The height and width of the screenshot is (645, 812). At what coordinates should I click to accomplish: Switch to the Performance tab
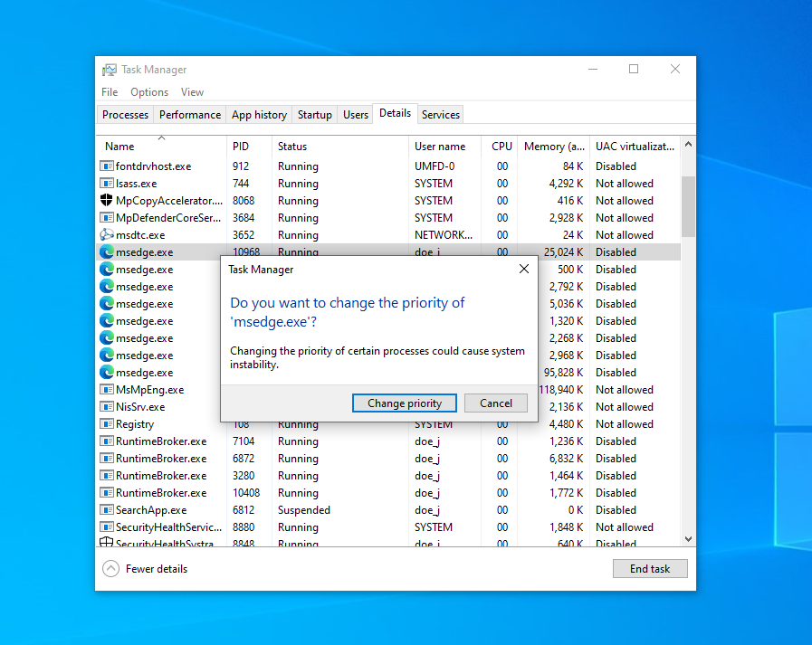pos(189,114)
